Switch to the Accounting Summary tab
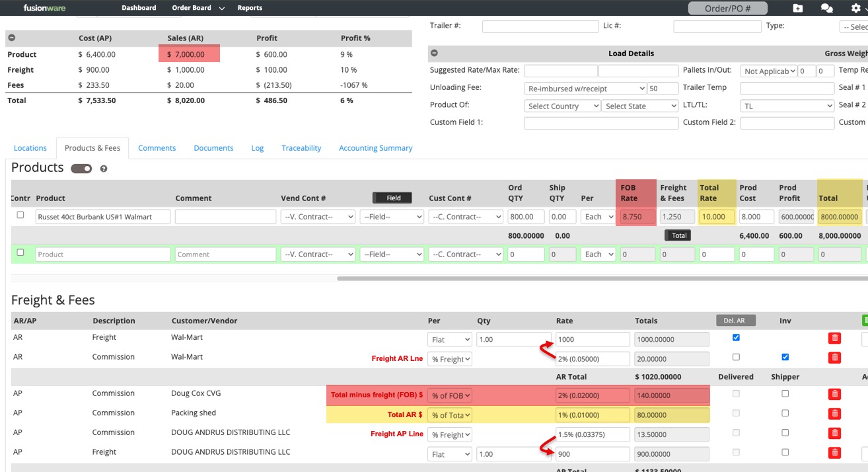Screen dimensions: 868x472 375,148
